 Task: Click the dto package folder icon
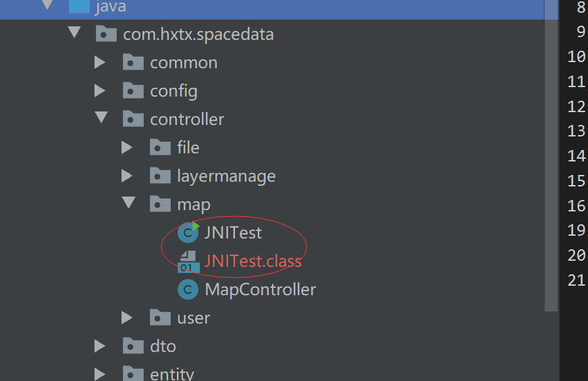(x=133, y=347)
